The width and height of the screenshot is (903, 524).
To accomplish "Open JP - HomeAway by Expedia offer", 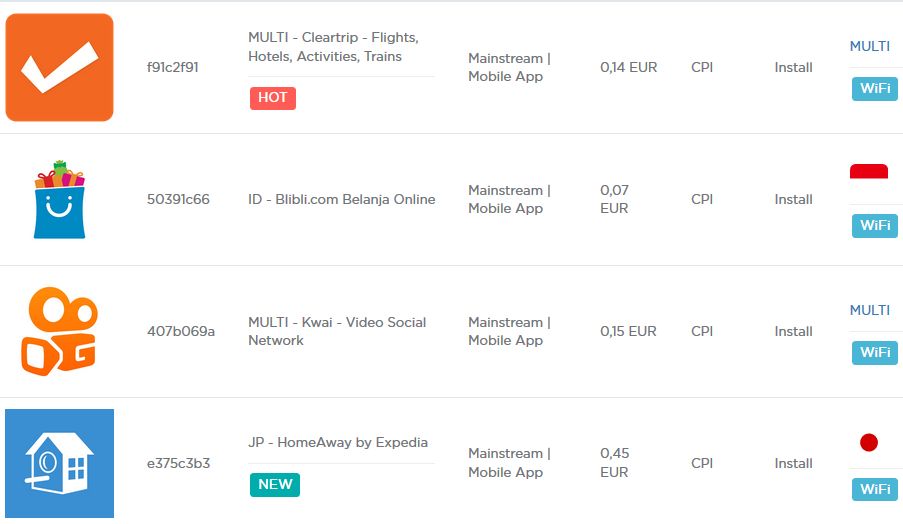I will tap(338, 442).
